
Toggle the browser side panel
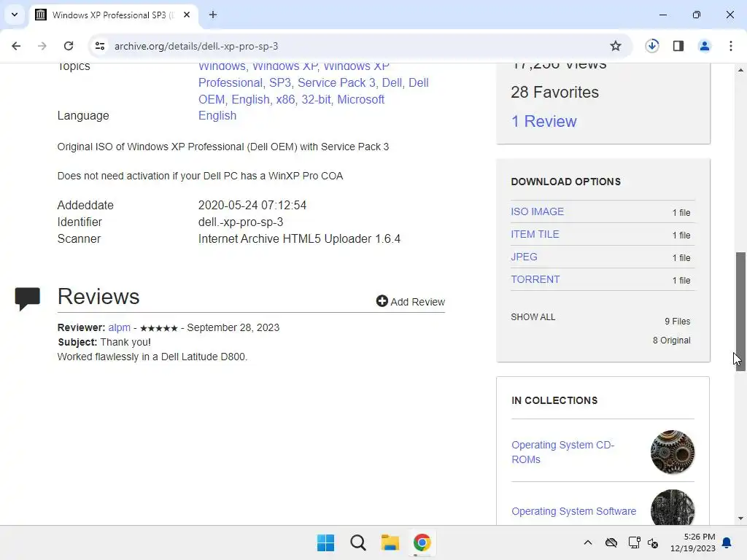pos(678,46)
